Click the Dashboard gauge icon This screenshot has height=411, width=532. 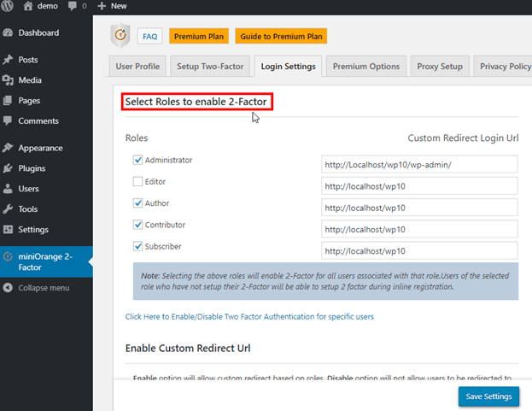8,33
